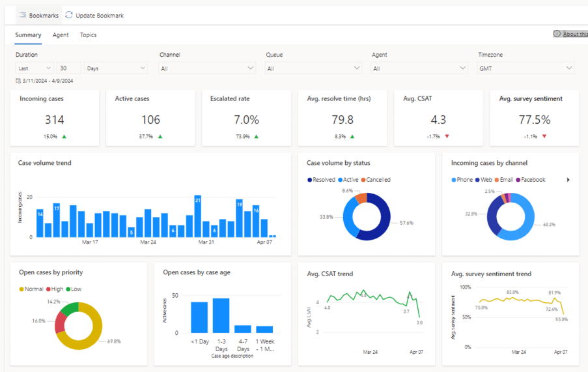
Task: Open the About this link
Action: (574, 34)
